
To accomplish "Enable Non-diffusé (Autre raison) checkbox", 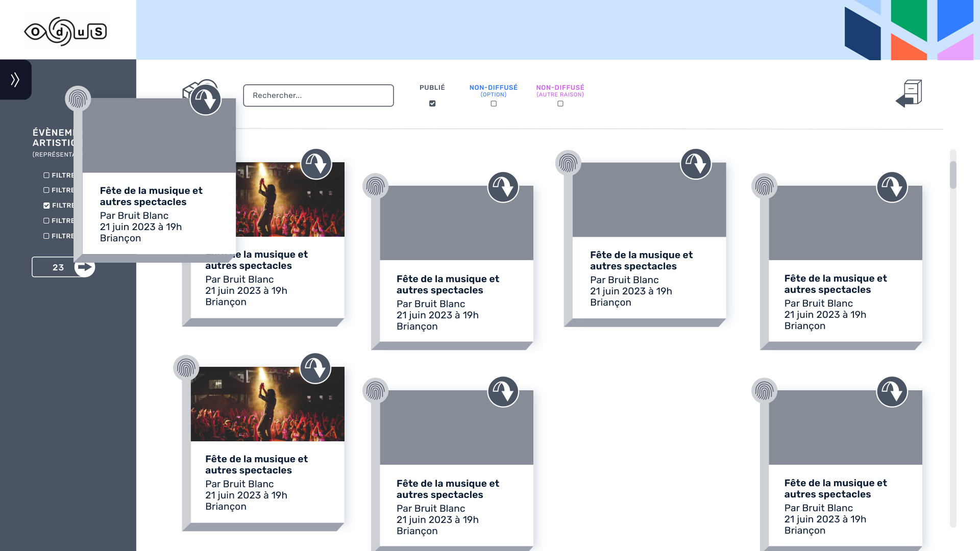I will [560, 104].
